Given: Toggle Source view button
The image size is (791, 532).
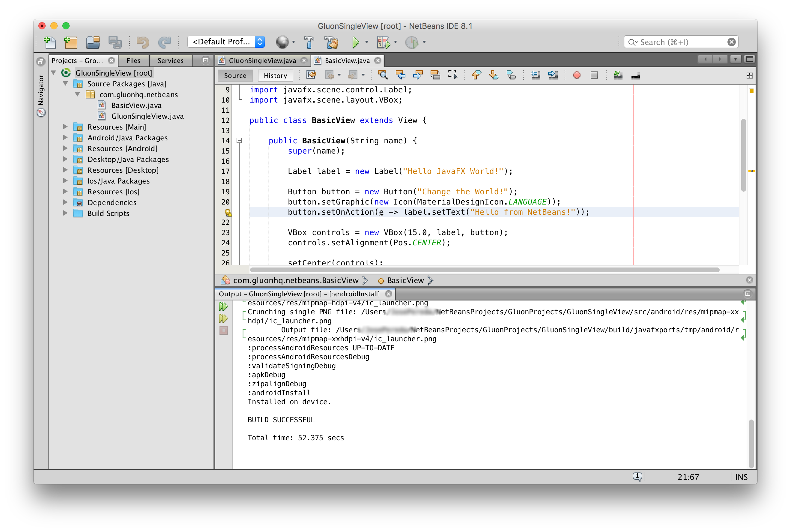Looking at the screenshot, I should click(235, 75).
